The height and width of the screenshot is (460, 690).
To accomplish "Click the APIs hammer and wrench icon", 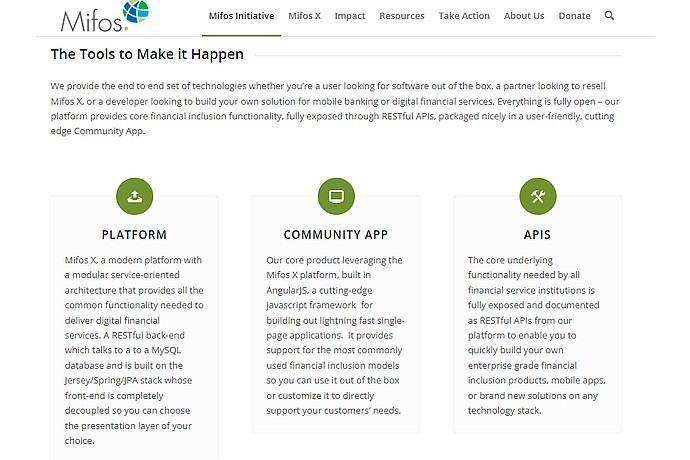I will click(x=538, y=196).
